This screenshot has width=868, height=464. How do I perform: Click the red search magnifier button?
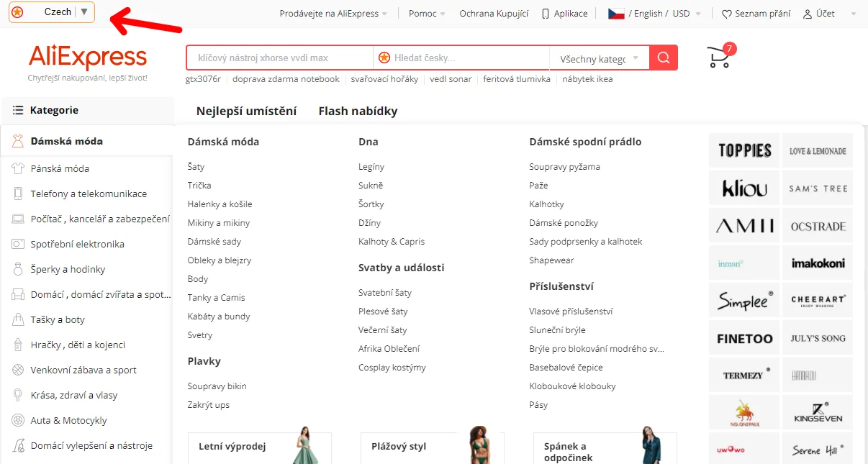click(x=662, y=58)
